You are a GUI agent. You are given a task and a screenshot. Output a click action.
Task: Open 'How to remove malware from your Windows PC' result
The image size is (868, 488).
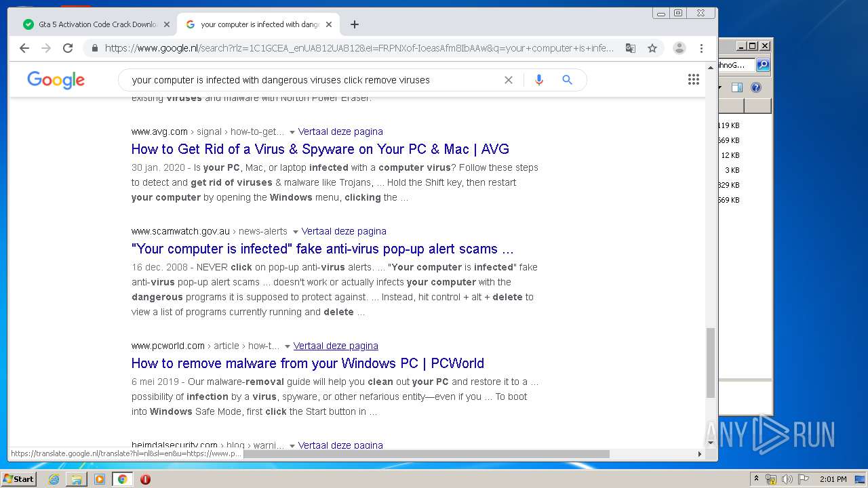pos(308,363)
